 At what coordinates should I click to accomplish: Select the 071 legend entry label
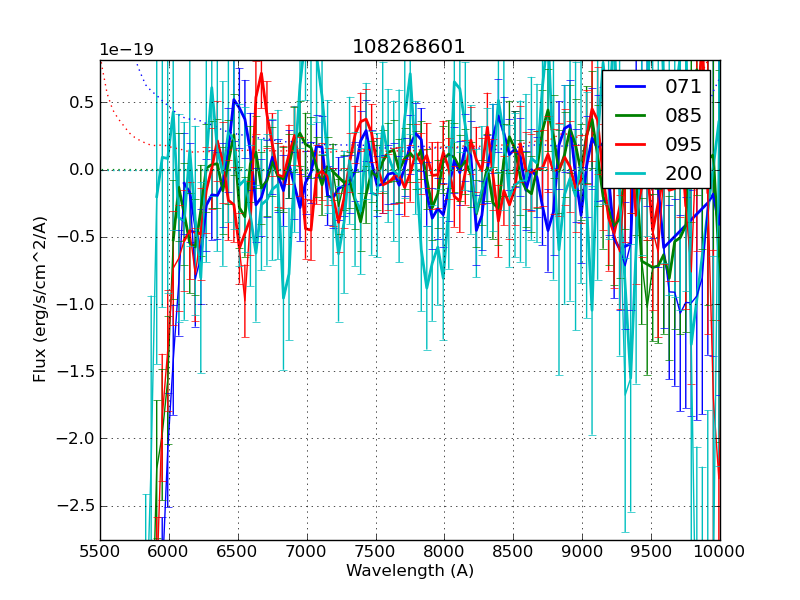683,86
